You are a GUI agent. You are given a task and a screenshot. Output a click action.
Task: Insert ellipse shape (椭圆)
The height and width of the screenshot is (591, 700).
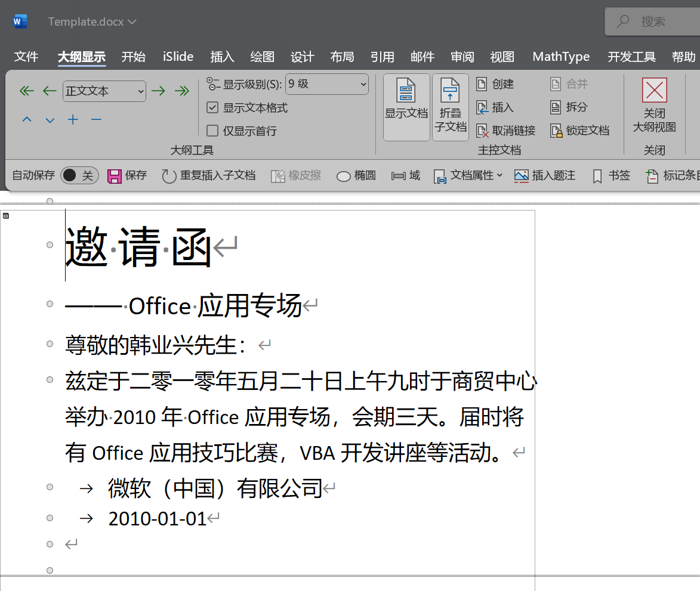click(x=356, y=175)
